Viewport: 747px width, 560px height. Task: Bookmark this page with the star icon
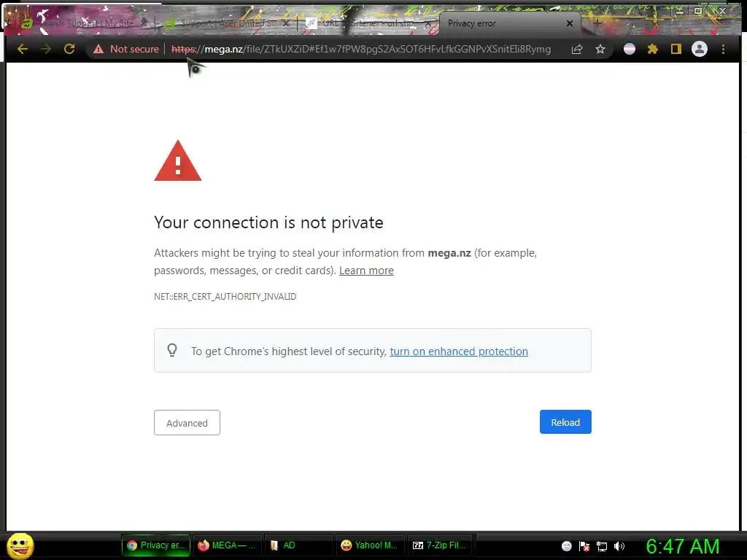600,49
